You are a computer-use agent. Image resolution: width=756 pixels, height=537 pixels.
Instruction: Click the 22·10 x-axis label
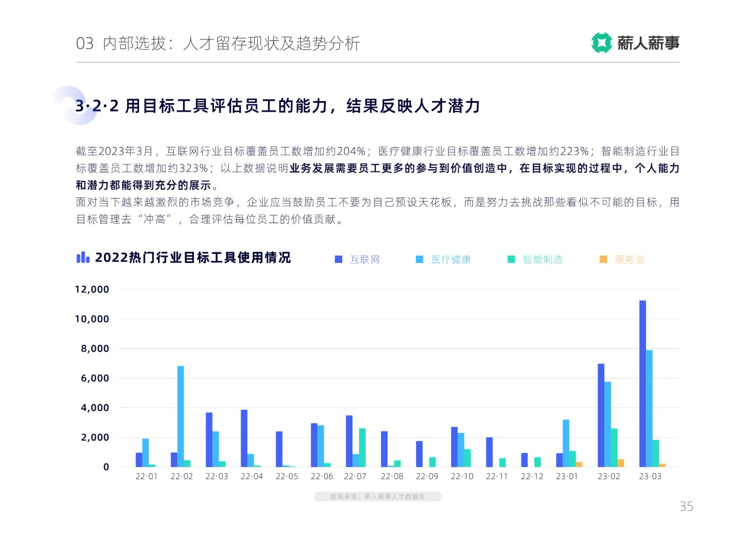click(x=462, y=476)
